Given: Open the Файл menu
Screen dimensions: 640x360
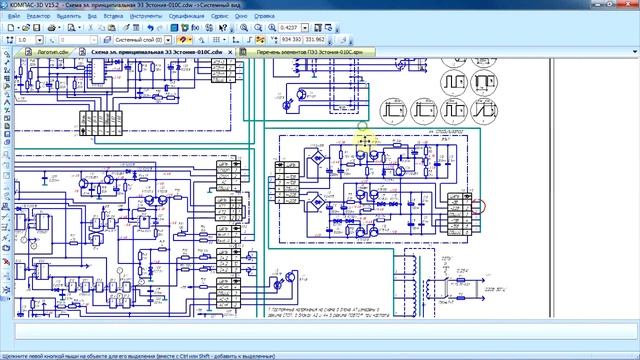Looking at the screenshot, I should pos(14,16).
